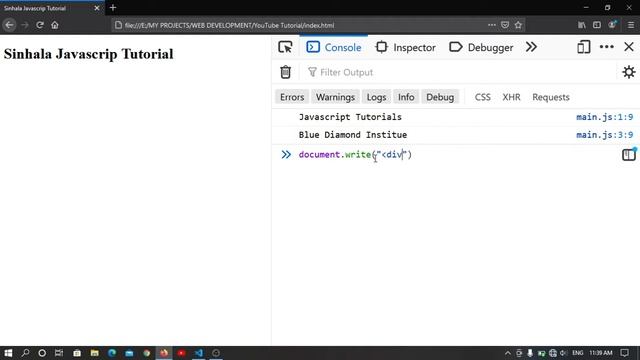Show hidden system tray icons arrow
The width and height of the screenshot is (640, 360).
point(507,353)
